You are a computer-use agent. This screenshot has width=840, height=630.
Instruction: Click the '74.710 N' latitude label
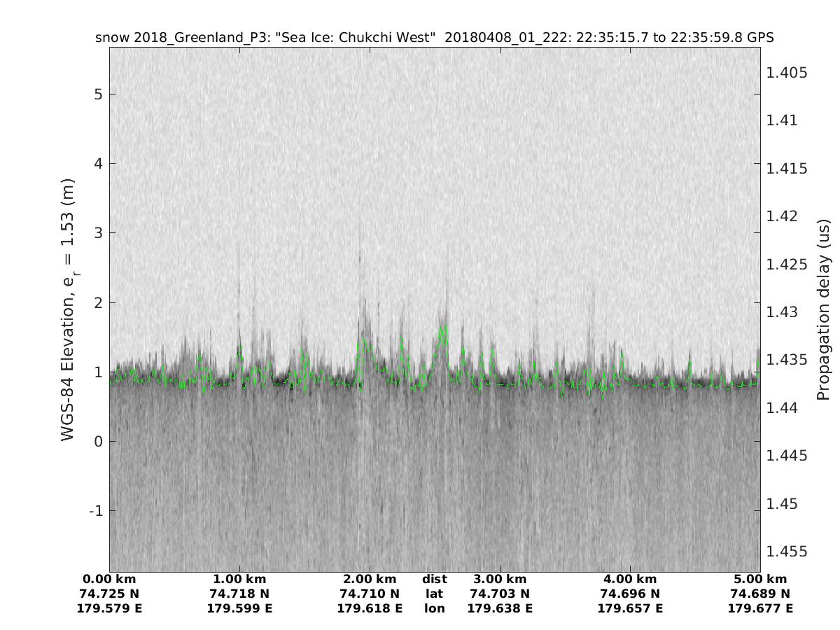(x=370, y=594)
